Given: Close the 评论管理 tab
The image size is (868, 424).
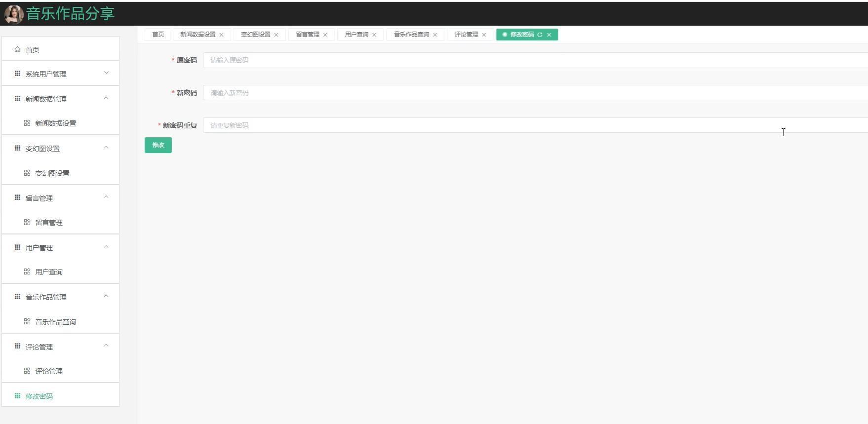Looking at the screenshot, I should (484, 35).
